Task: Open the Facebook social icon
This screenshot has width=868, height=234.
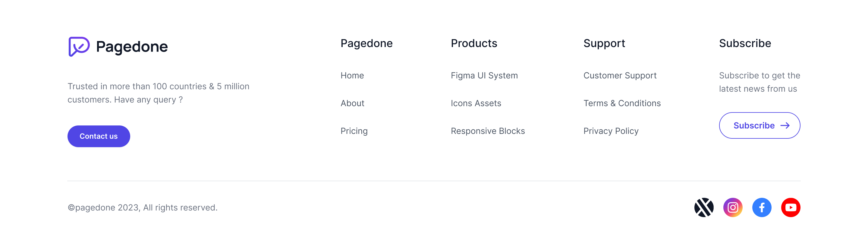Action: click(762, 207)
